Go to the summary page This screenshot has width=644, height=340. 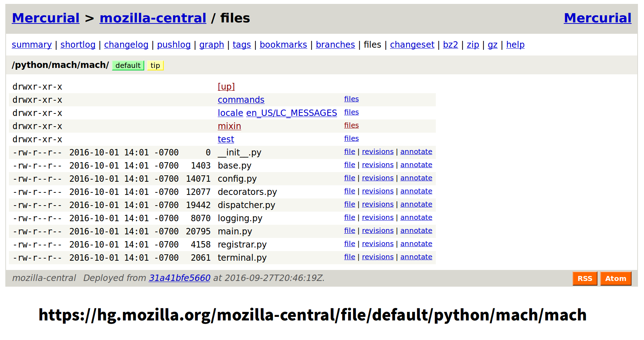(x=32, y=45)
